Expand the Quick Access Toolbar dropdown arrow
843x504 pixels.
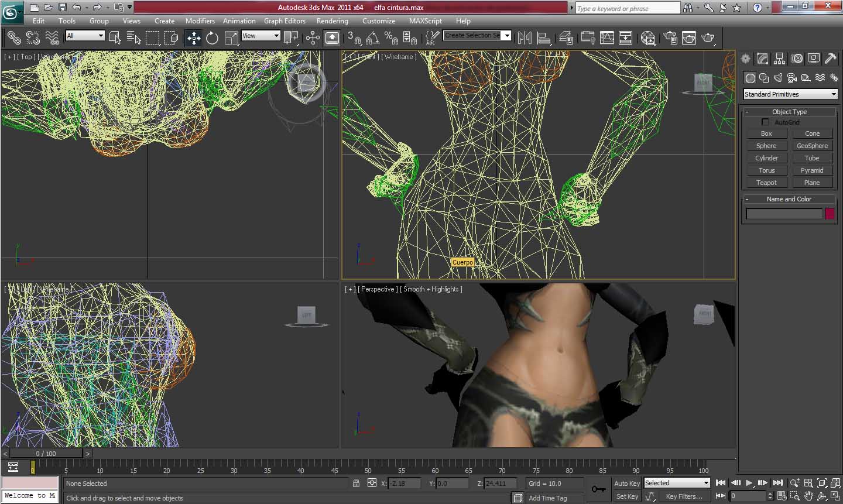[x=130, y=8]
